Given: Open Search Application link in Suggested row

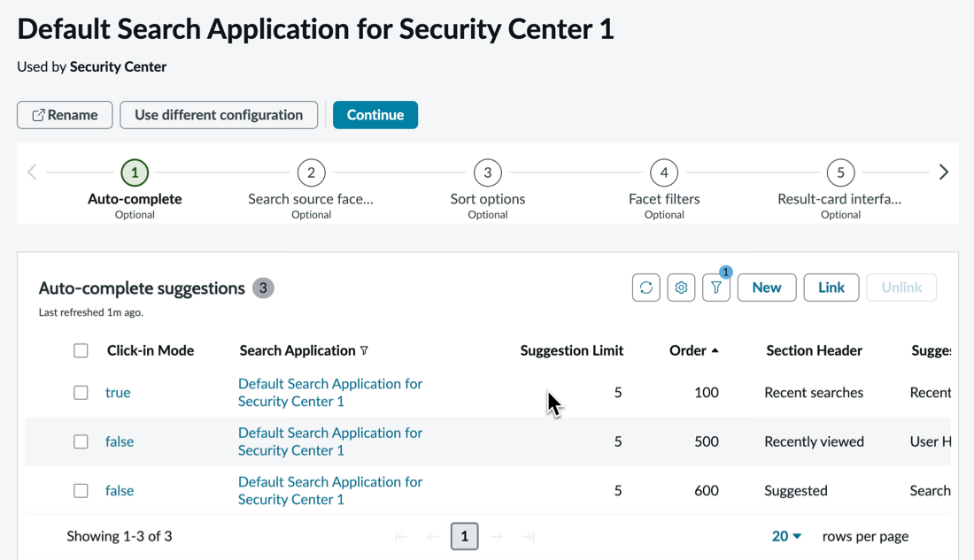Looking at the screenshot, I should coord(330,490).
